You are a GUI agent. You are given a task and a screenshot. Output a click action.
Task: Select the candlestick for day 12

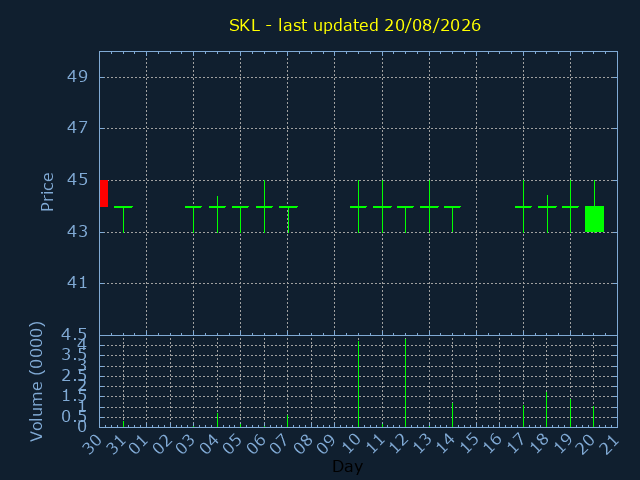pos(405,220)
